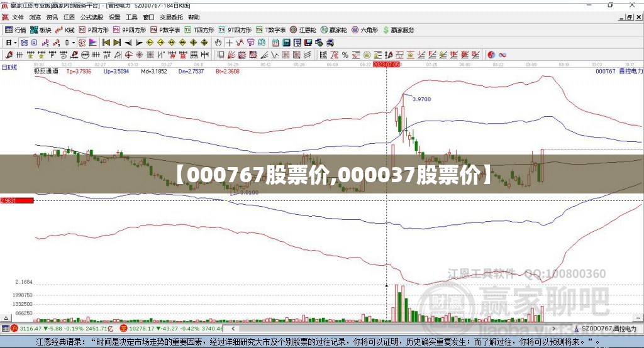Viewport: 644px width, 348px height.
Task: Expand volume pane with the up-triangle button
Action: (6, 318)
